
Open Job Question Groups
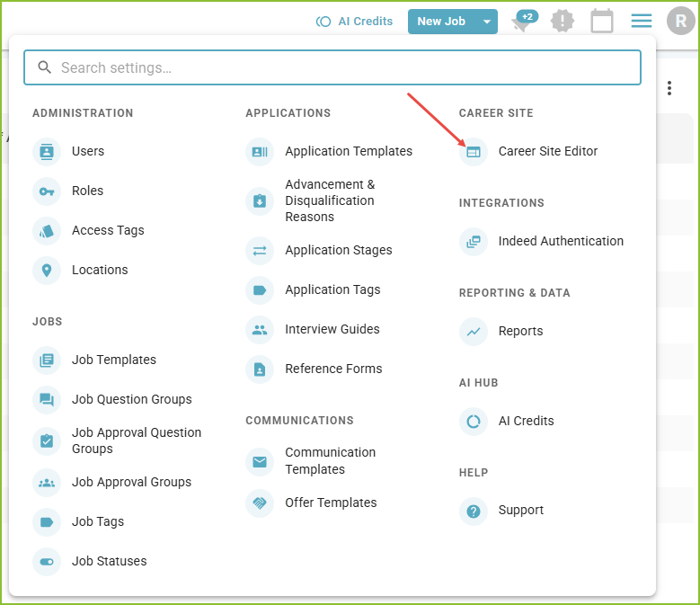coord(132,399)
